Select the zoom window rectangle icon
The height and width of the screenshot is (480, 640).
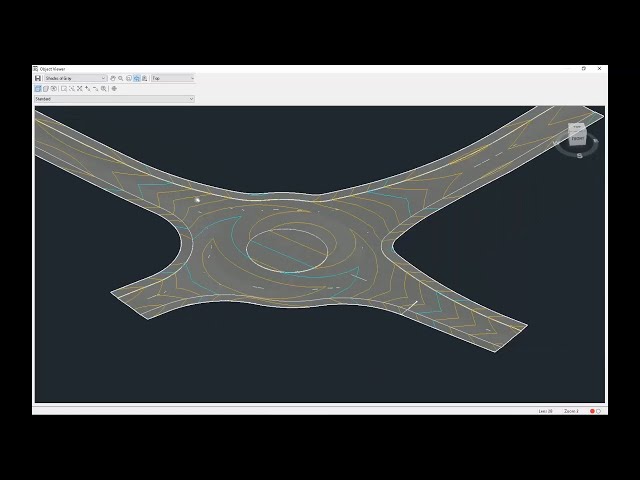64,89
